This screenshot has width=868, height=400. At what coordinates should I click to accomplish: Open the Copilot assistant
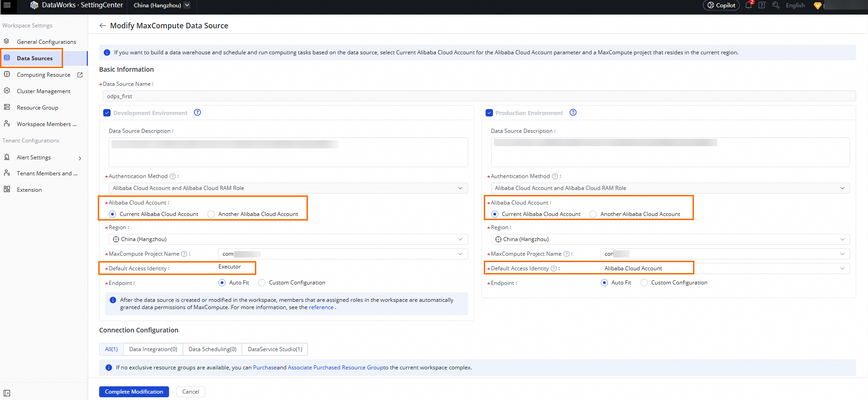point(721,5)
